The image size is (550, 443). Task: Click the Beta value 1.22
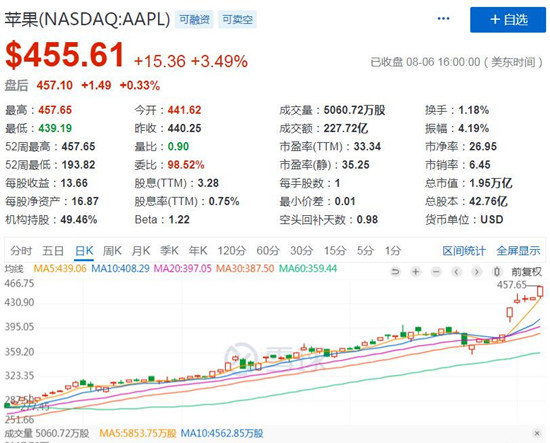pos(179,220)
